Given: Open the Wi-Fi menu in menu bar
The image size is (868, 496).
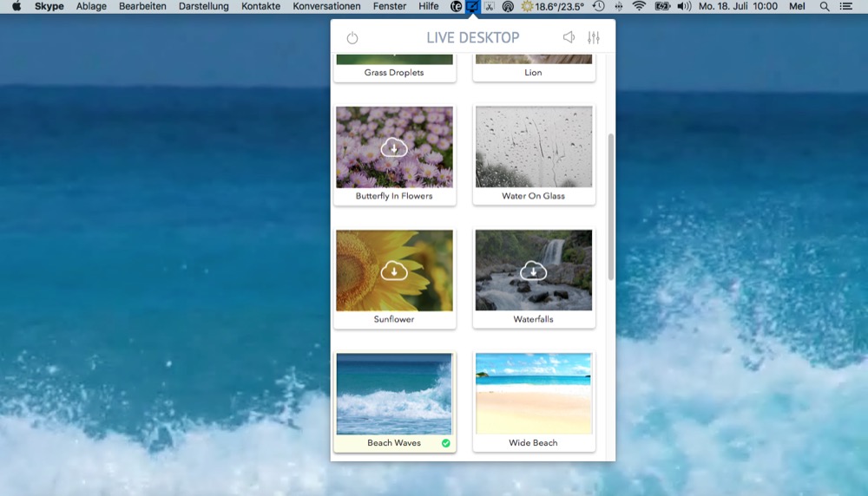Looking at the screenshot, I should (640, 7).
